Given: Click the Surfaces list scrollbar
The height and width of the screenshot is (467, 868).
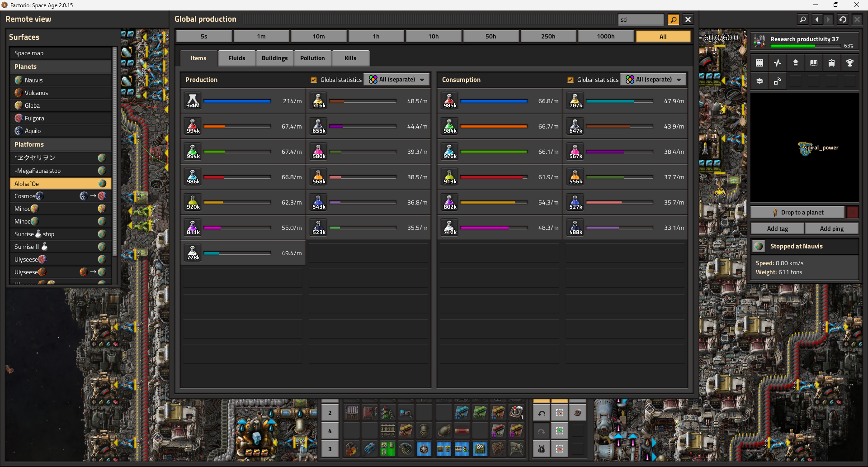Looking at the screenshot, I should coord(115,151).
